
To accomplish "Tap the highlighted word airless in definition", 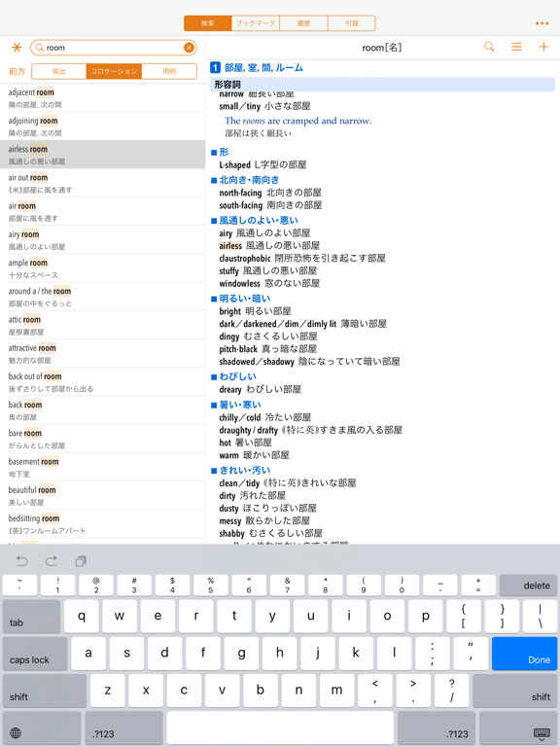I will tap(230, 246).
